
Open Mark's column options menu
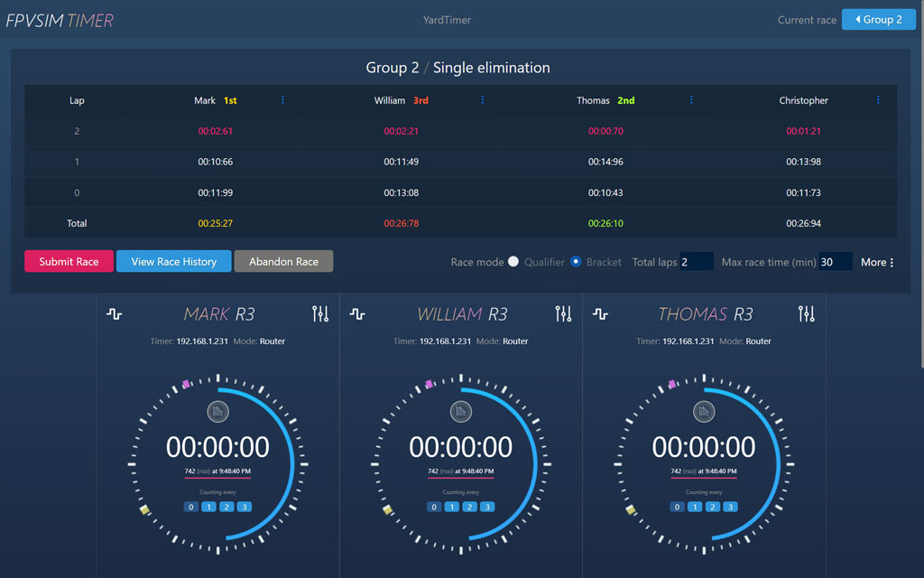coord(283,100)
